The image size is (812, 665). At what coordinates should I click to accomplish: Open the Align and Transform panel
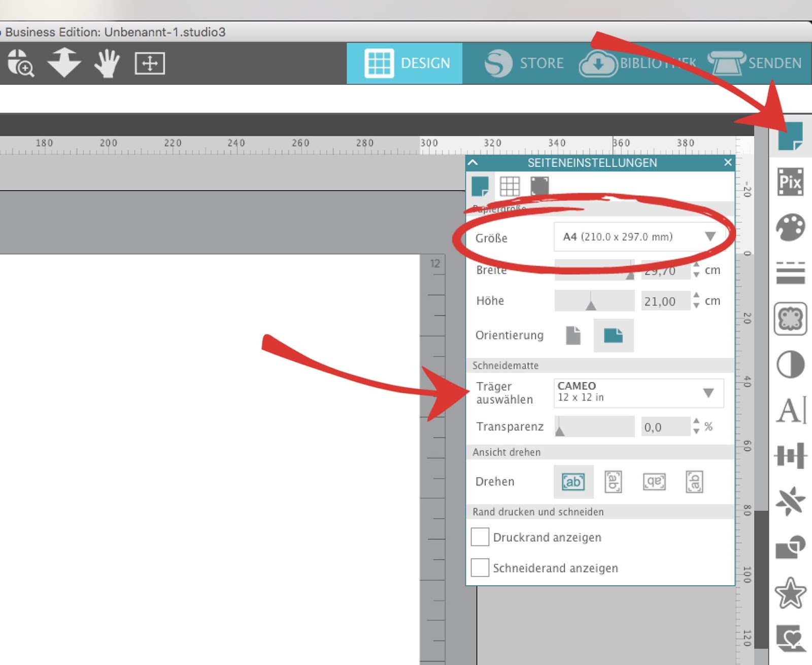pos(790,455)
